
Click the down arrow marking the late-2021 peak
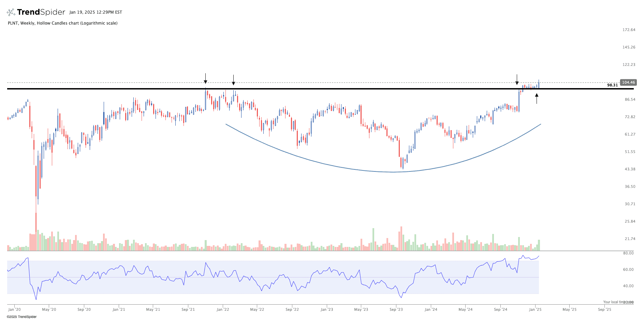click(x=205, y=79)
